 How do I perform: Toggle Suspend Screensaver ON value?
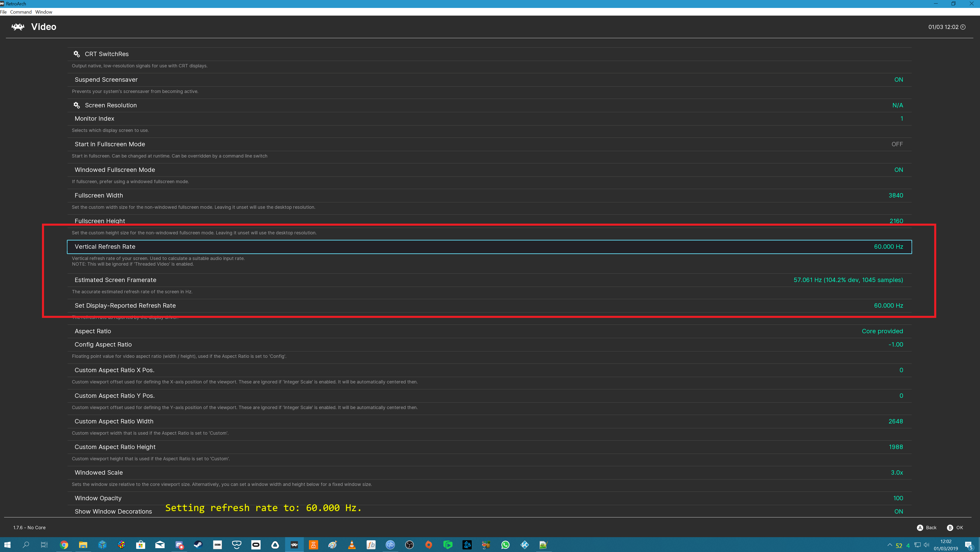(x=899, y=80)
